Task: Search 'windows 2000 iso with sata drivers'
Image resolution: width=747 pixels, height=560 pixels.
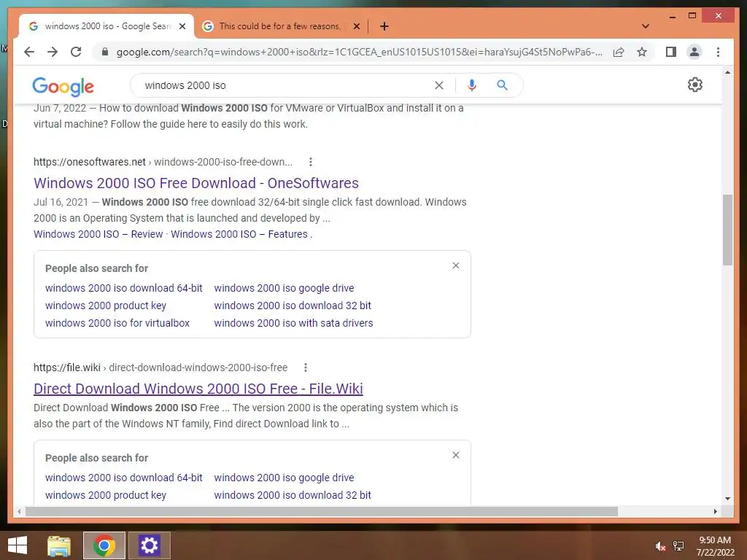Action: pyautogui.click(x=293, y=323)
